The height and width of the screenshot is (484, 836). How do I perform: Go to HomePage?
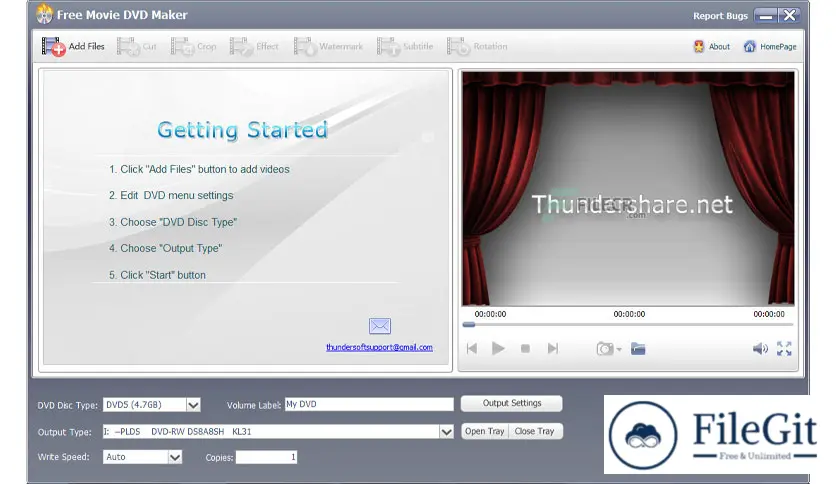pos(770,46)
